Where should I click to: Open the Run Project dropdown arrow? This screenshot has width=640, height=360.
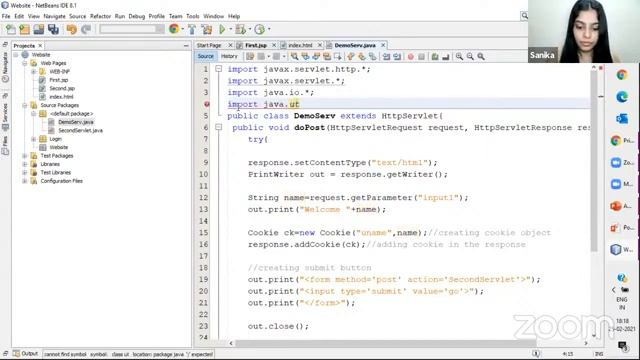[230, 29]
